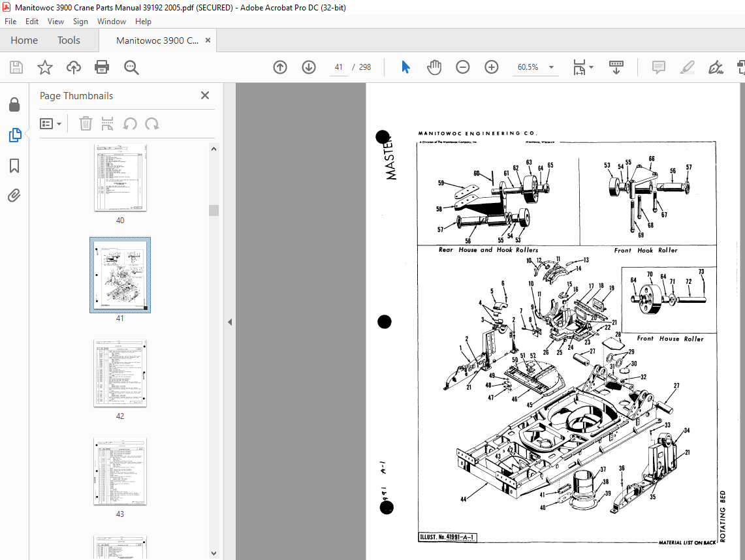Open the Find text magnifier
745x560 pixels.
tap(131, 67)
